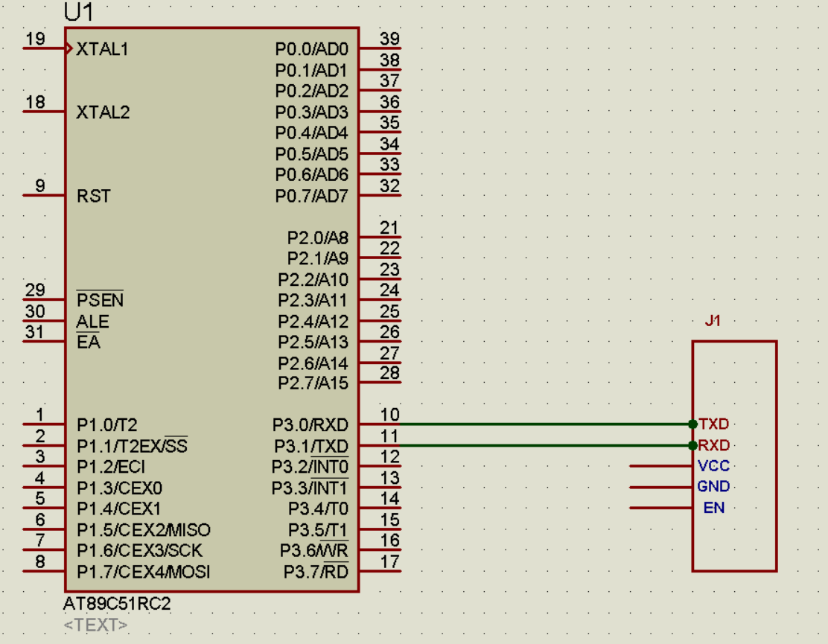Click the EA pin label
Viewport: 828px width, 644px height.
pyautogui.click(x=88, y=342)
